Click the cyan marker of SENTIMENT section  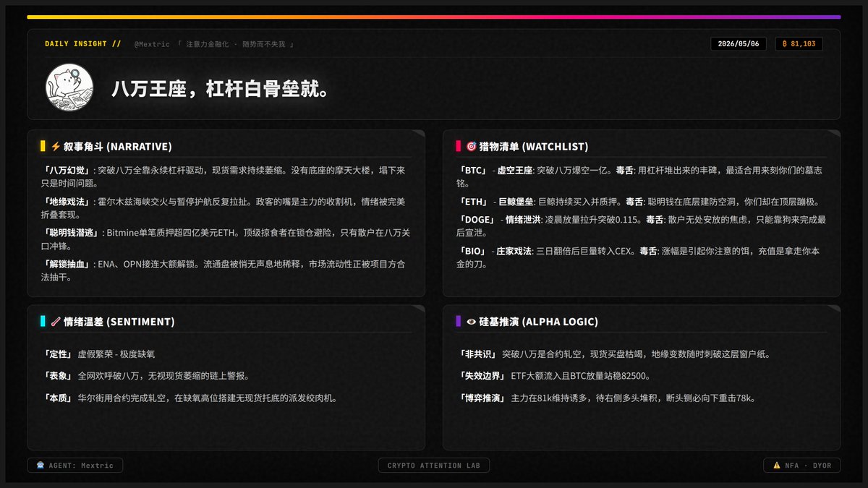point(43,322)
